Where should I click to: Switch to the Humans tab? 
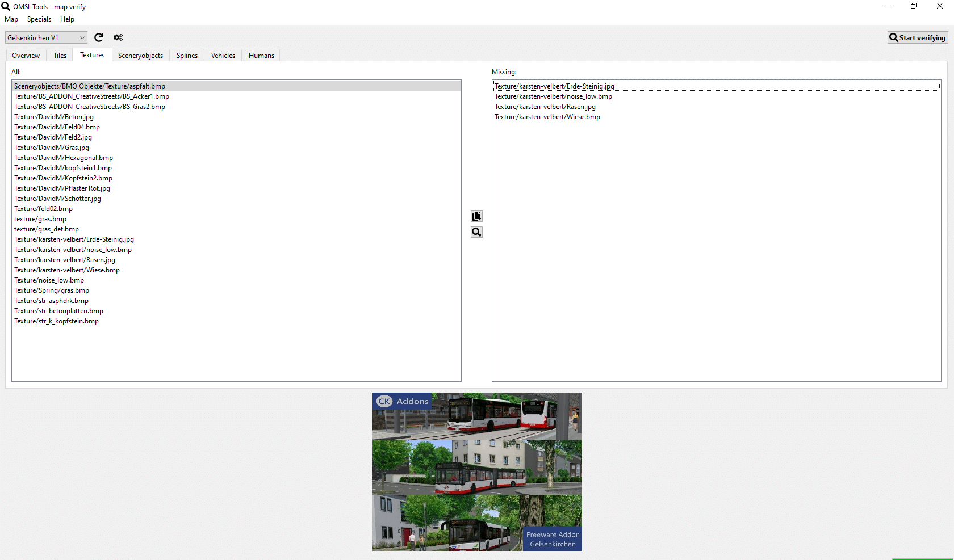(x=261, y=56)
